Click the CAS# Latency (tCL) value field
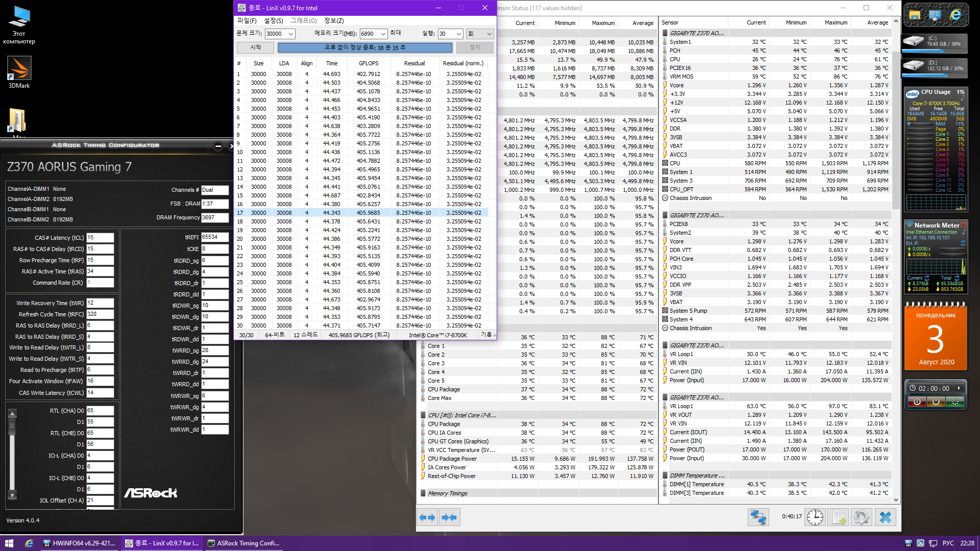980x551 pixels. (100, 238)
